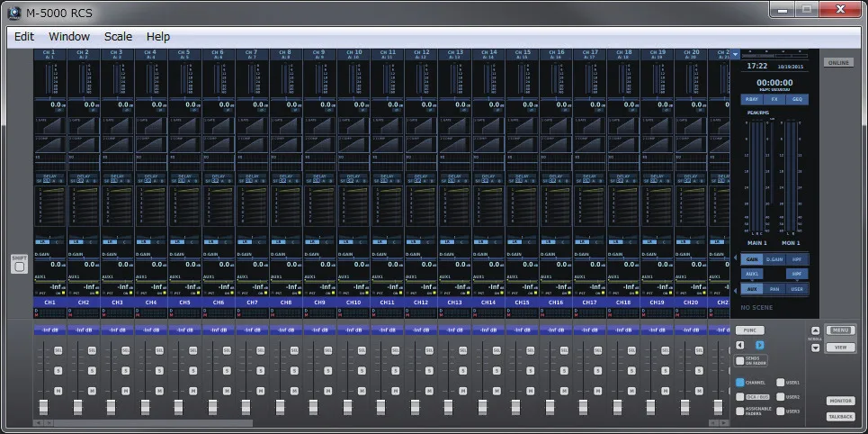Switch to the GEQ tab
868x434 pixels.
pyautogui.click(x=797, y=100)
